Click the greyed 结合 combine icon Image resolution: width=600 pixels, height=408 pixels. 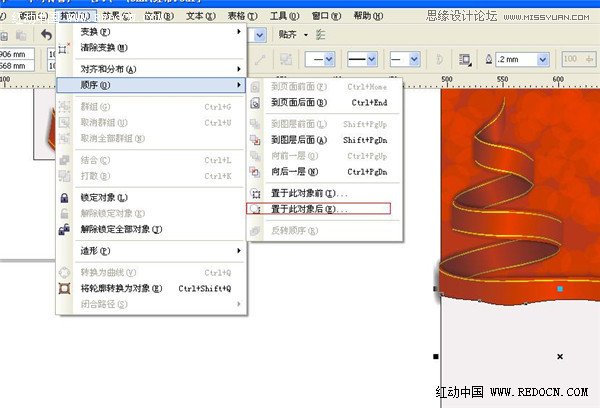click(x=64, y=160)
